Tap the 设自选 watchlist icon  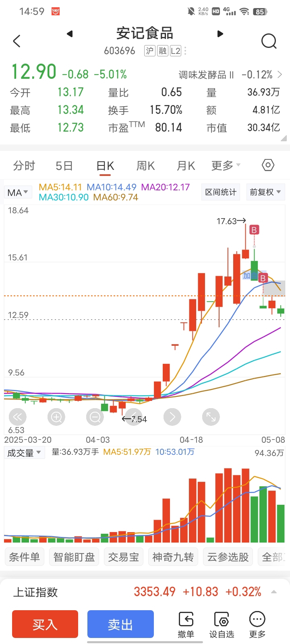coord(222,619)
